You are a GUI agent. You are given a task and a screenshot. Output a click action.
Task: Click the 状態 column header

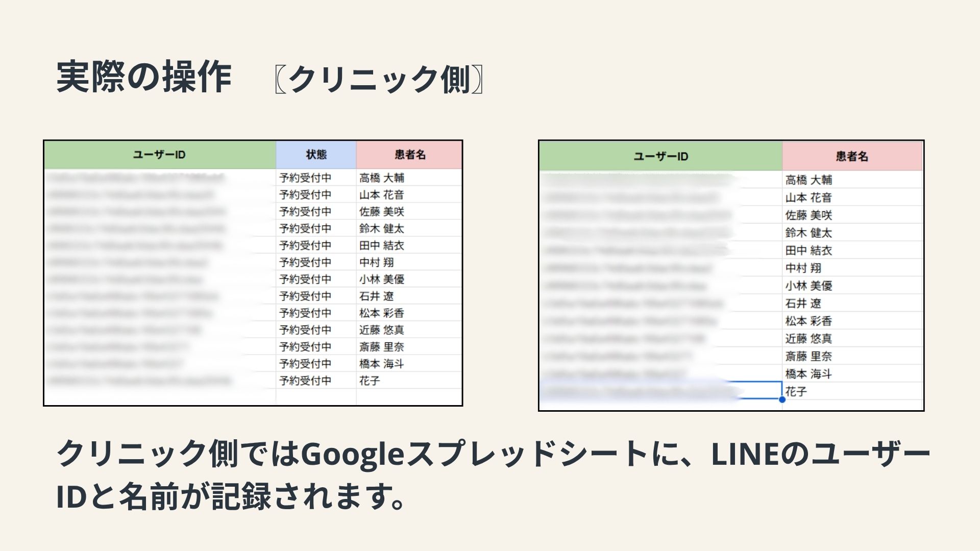click(x=316, y=155)
